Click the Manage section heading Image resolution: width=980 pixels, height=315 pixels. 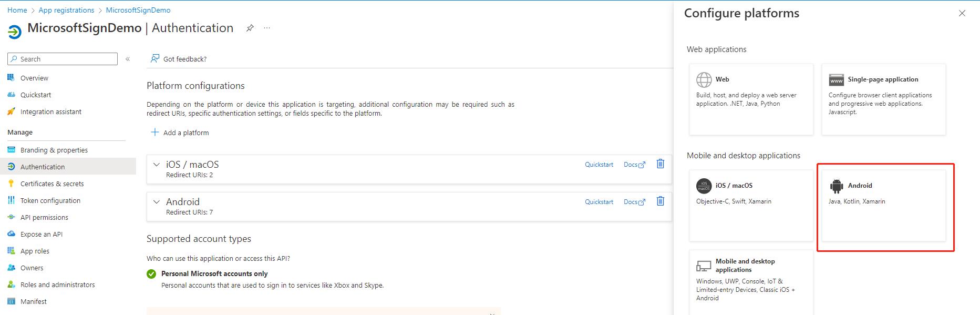(x=20, y=132)
